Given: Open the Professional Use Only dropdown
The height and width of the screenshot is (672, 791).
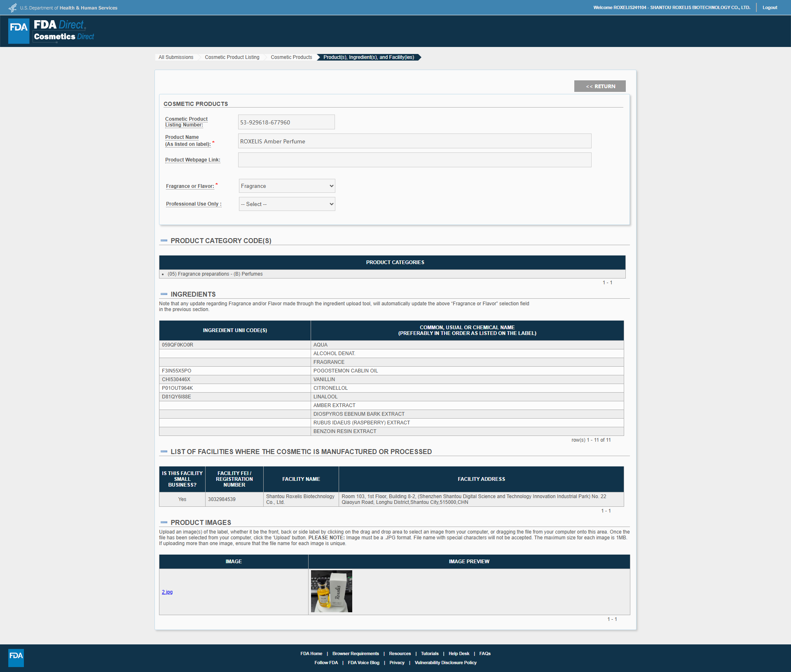Looking at the screenshot, I should (x=287, y=204).
